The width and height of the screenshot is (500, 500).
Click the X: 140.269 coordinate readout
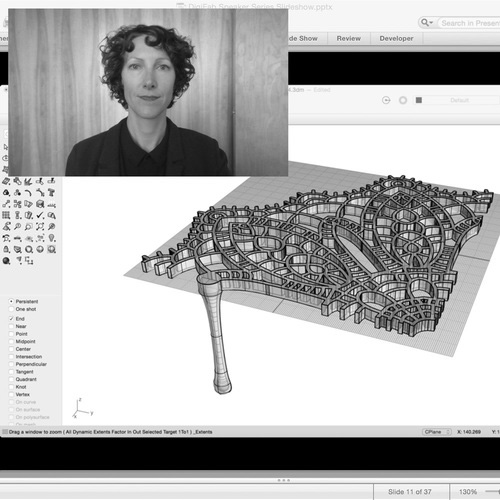click(469, 432)
